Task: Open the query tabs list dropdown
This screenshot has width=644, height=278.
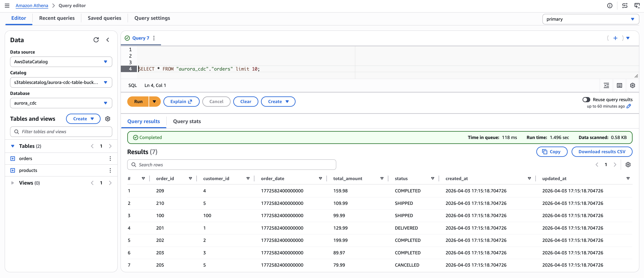Action: pos(628,38)
